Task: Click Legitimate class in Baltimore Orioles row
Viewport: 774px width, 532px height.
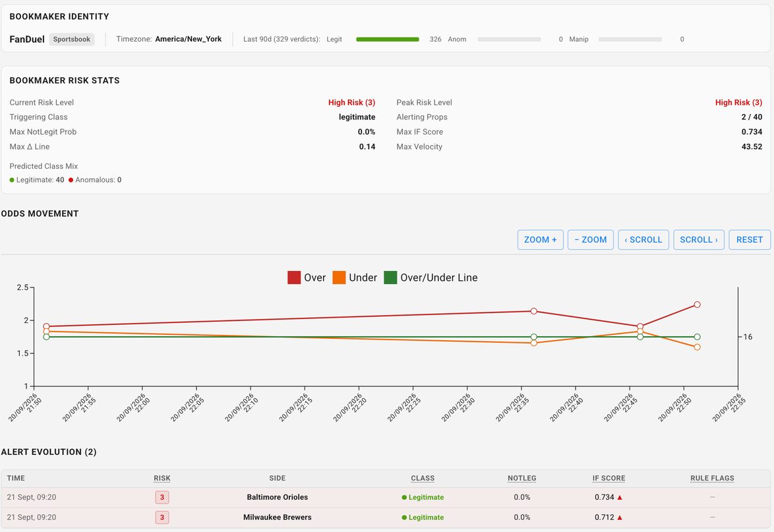Action: point(423,498)
